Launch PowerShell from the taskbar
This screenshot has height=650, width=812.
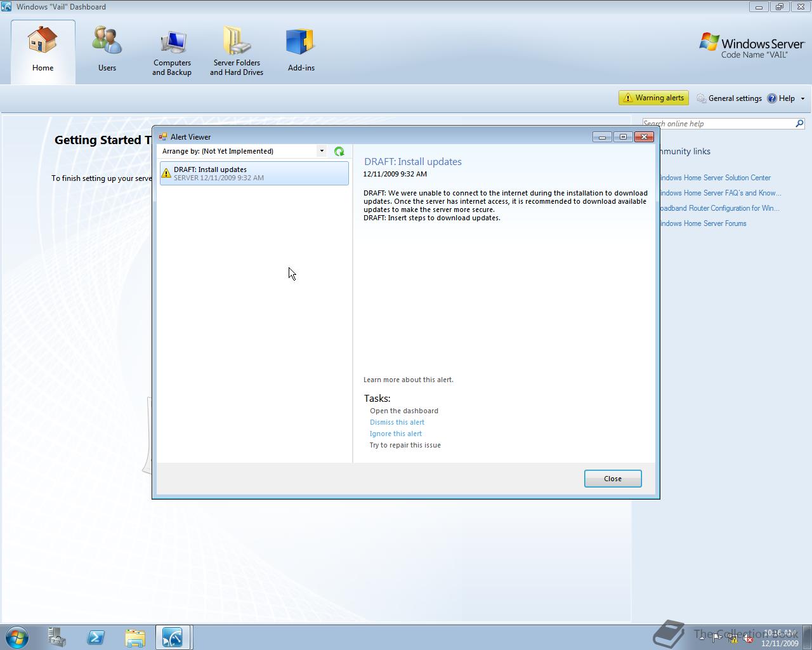(x=96, y=637)
